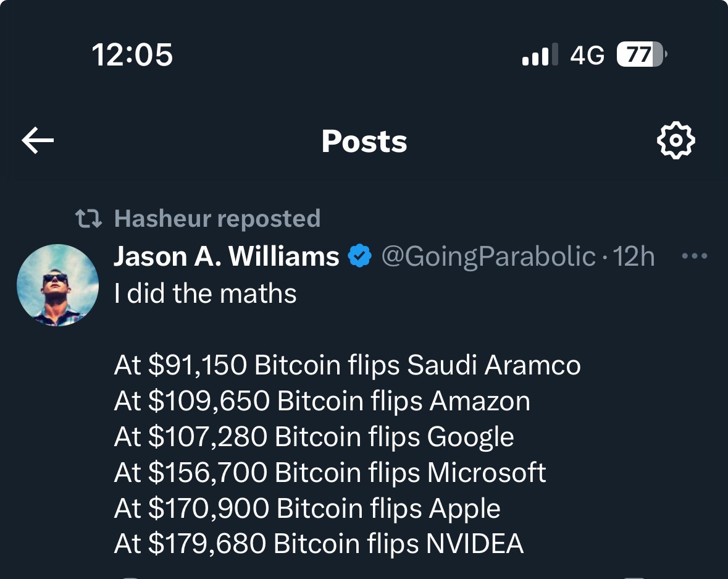
Task: Open the settings gear icon
Action: click(676, 142)
